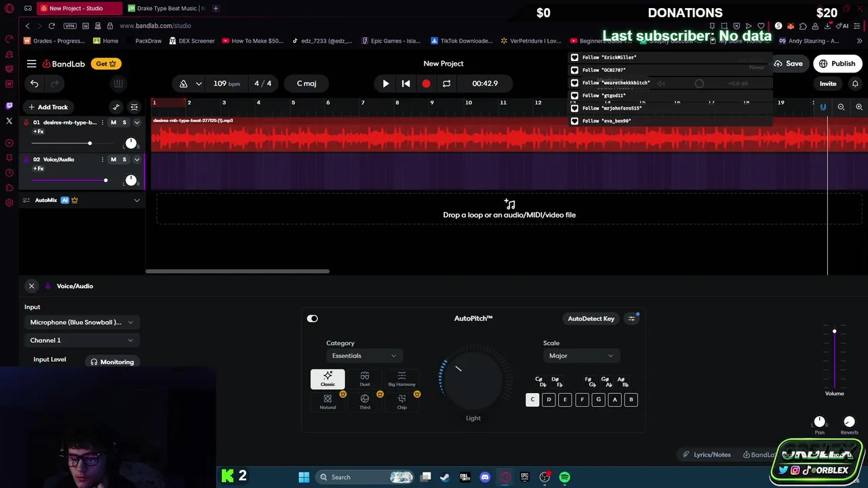
Task: Open the DEX Screener bookmark
Action: [x=192, y=41]
